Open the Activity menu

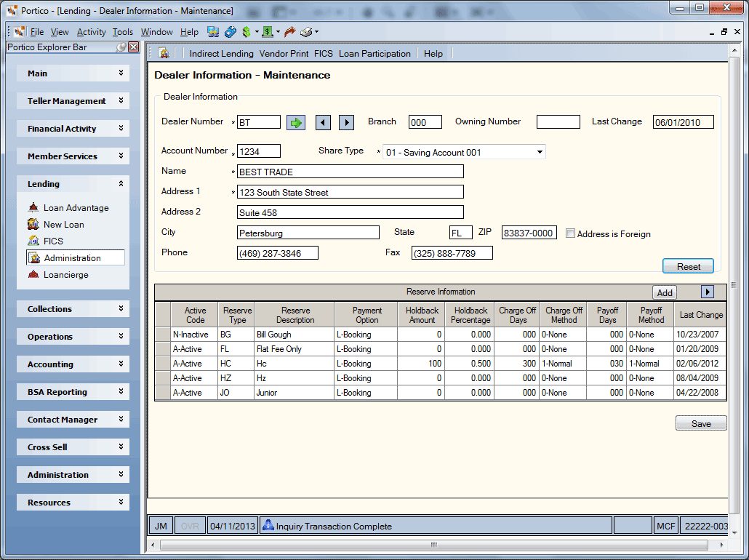tap(91, 32)
